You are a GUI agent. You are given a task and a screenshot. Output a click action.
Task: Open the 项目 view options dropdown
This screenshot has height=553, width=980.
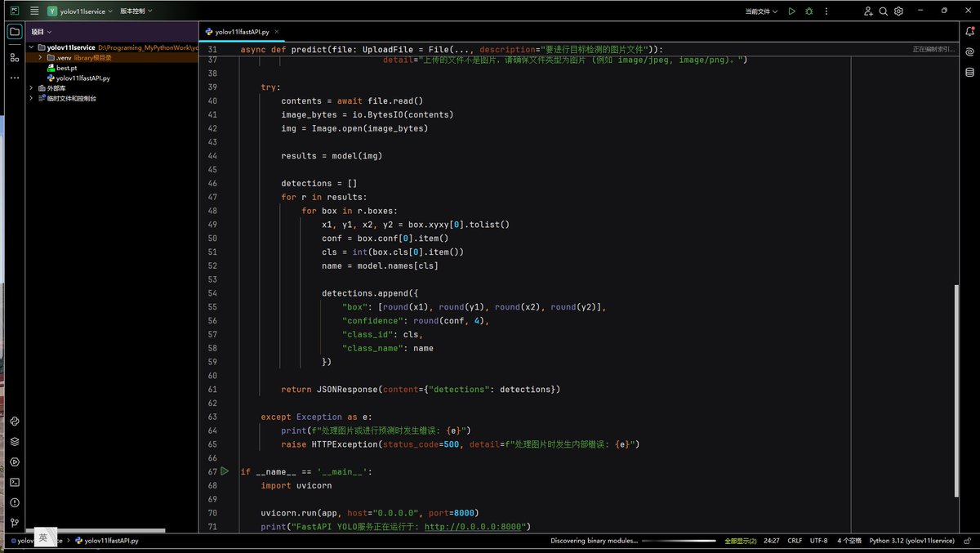[42, 32]
